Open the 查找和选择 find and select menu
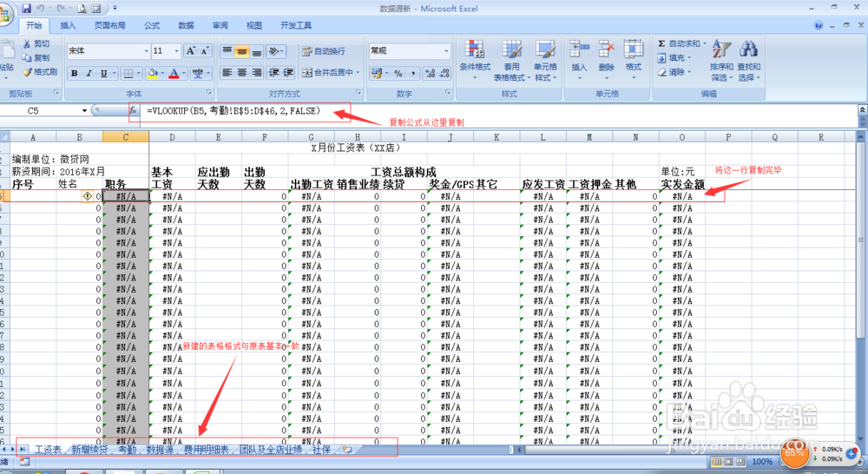 tap(748, 61)
